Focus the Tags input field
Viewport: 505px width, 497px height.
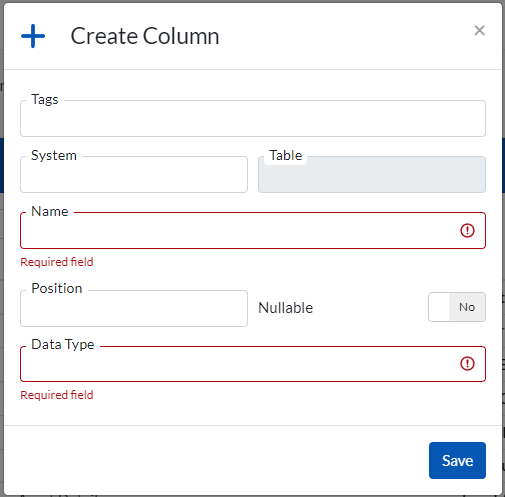(x=253, y=118)
